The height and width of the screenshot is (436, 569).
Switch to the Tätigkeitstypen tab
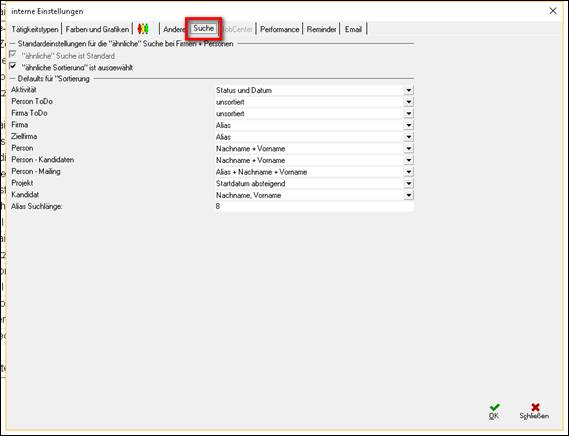[35, 29]
